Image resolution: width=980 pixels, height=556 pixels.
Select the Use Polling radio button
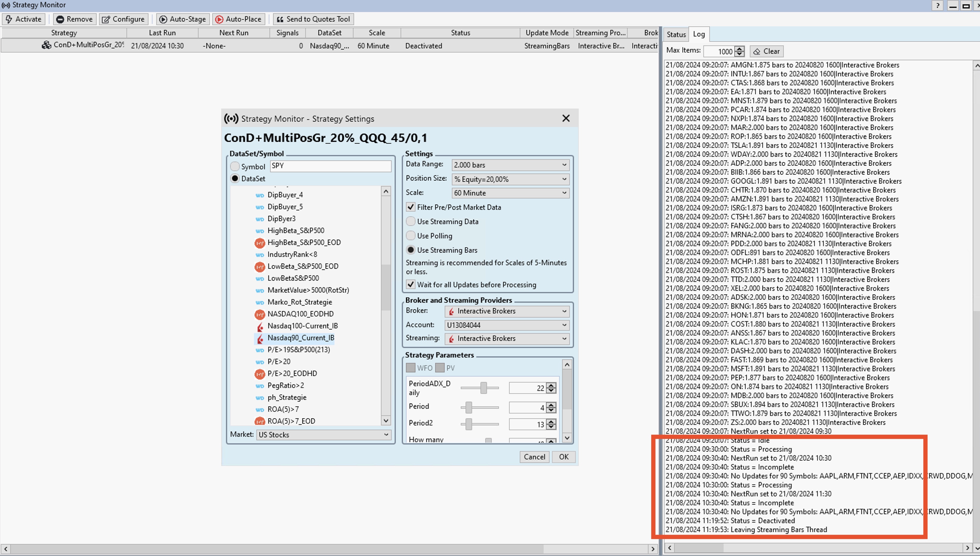click(x=410, y=236)
